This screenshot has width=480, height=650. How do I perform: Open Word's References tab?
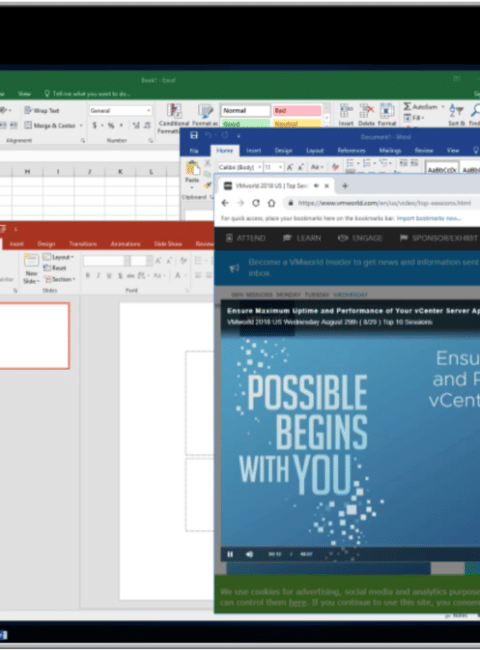[x=351, y=150]
